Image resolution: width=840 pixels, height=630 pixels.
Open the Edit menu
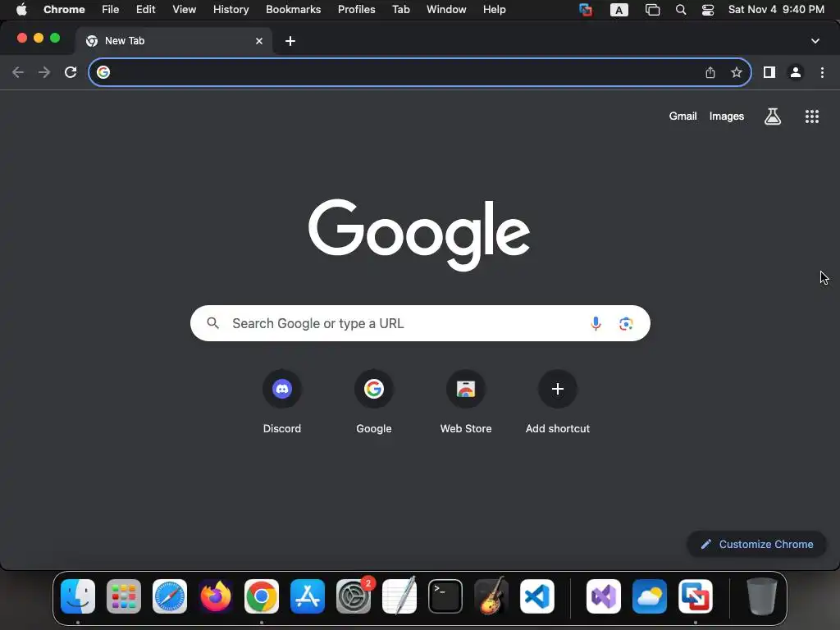(x=146, y=10)
